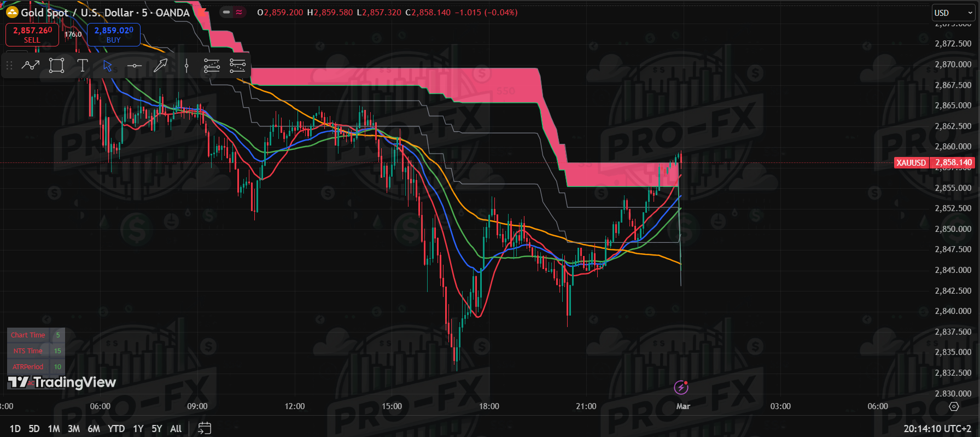The height and width of the screenshot is (437, 980).
Task: Click the −1.015 (−0.04%) change value
Action: 486,12
